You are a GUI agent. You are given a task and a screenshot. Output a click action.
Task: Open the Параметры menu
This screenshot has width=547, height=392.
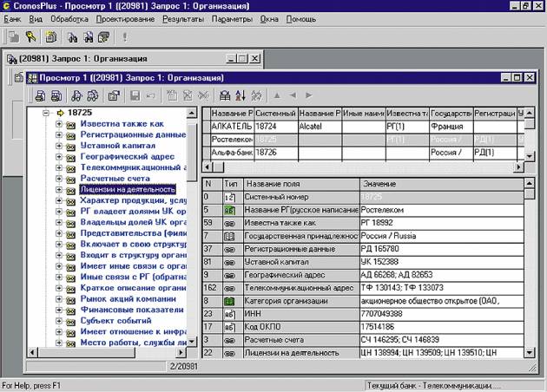[233, 19]
